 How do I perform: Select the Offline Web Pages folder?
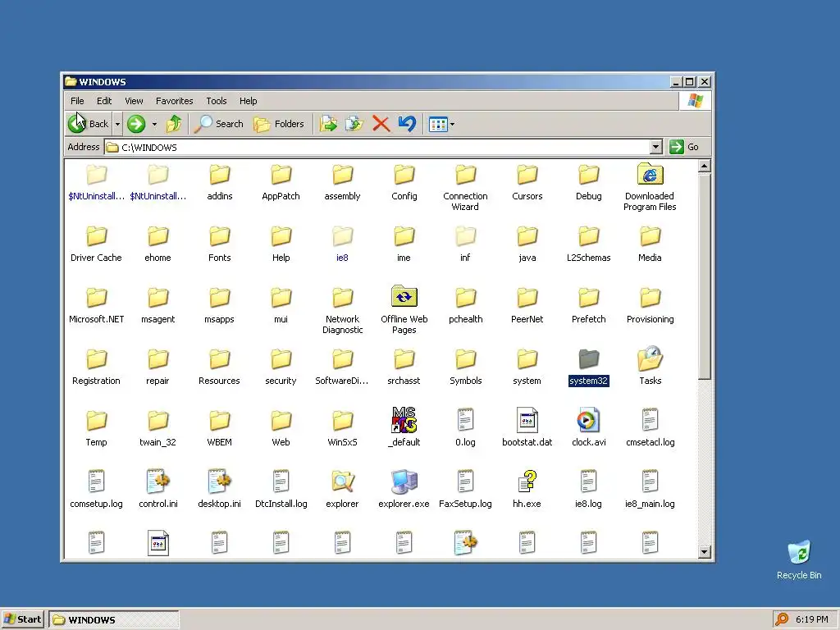point(404,309)
